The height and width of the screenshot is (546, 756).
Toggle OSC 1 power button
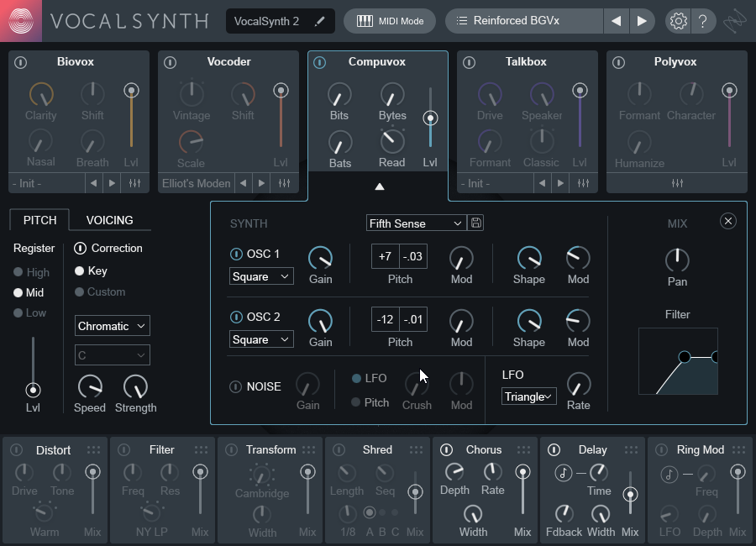[x=236, y=254]
